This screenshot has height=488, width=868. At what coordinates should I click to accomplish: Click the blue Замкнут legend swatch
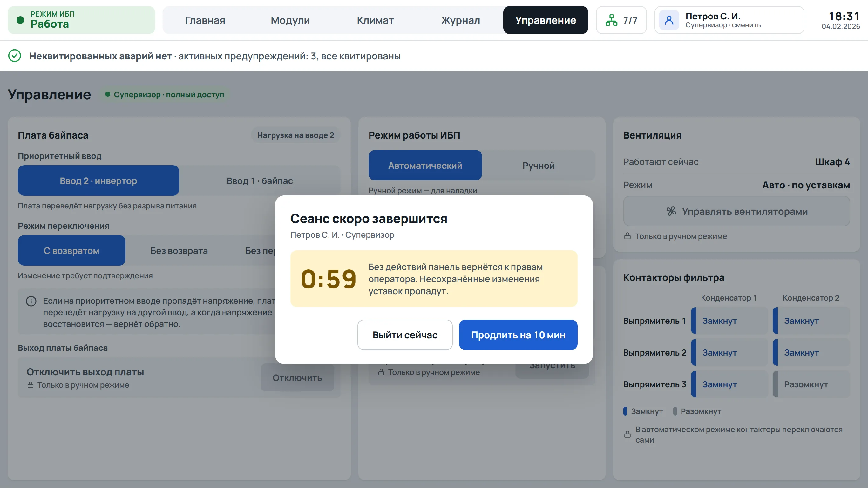(x=625, y=411)
